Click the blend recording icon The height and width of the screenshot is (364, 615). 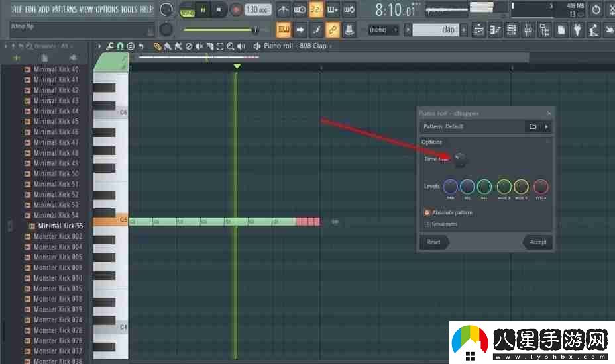coord(333,9)
